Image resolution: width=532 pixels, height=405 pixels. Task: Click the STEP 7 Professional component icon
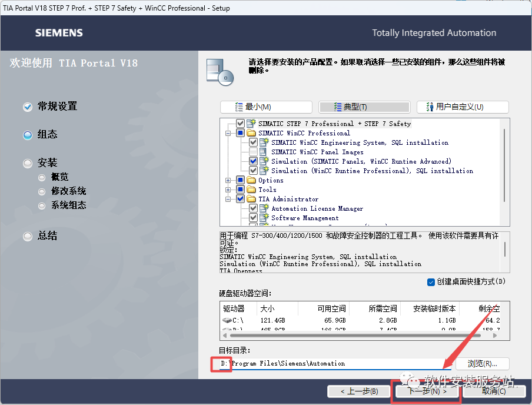click(x=251, y=123)
